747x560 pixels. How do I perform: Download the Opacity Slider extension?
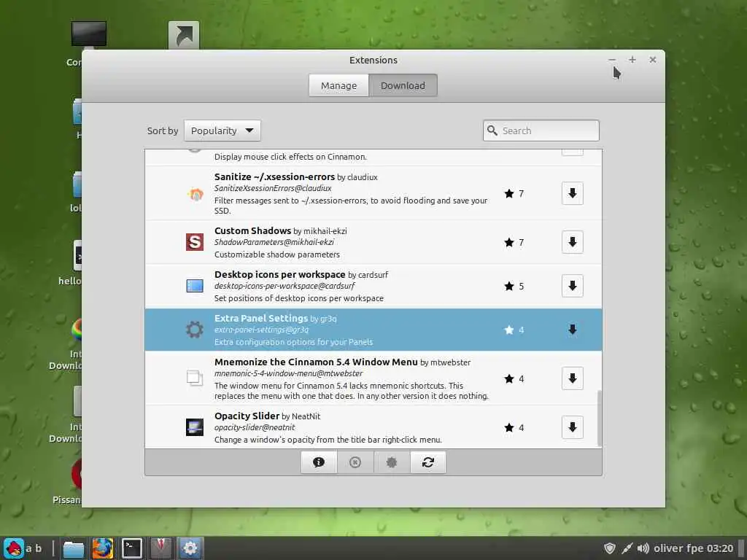coord(572,427)
